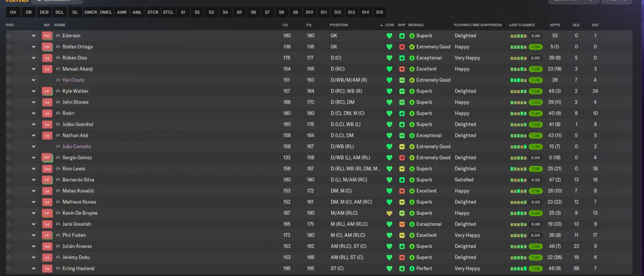This screenshot has width=644, height=276.
Task: Click Kyle Walker's 'Int' information badge
Action: pyautogui.click(x=47, y=91)
